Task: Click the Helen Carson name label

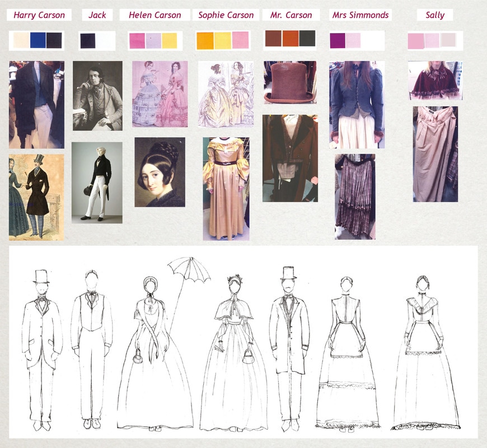Action: pyautogui.click(x=154, y=15)
